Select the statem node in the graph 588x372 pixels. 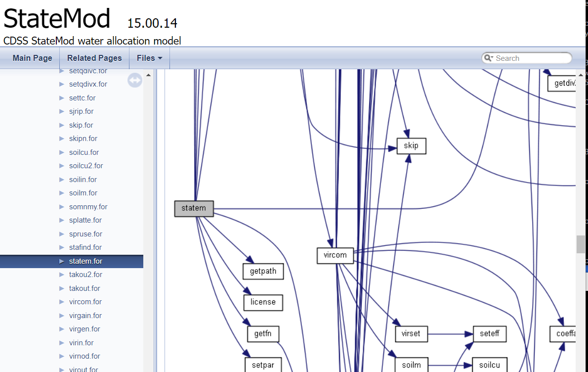click(x=194, y=208)
